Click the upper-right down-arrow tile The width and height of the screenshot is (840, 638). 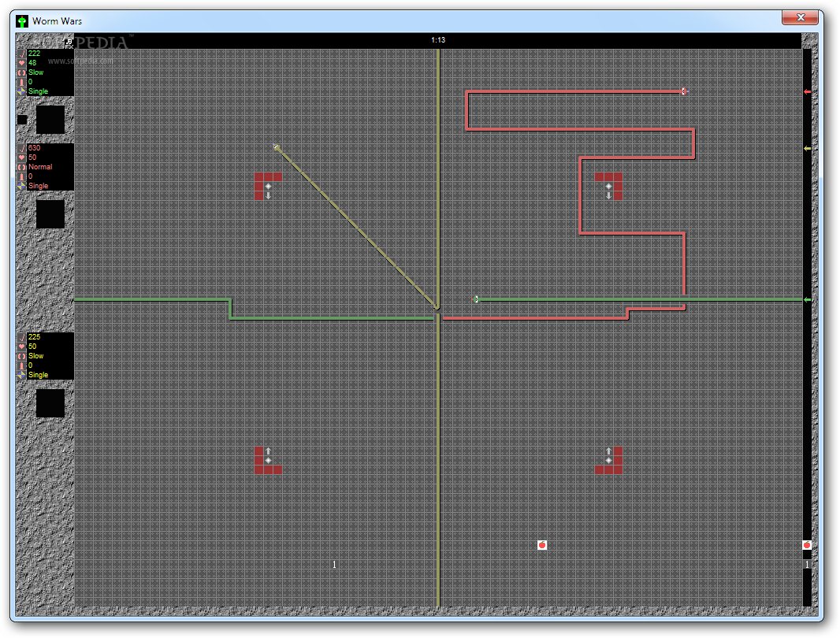[608, 195]
